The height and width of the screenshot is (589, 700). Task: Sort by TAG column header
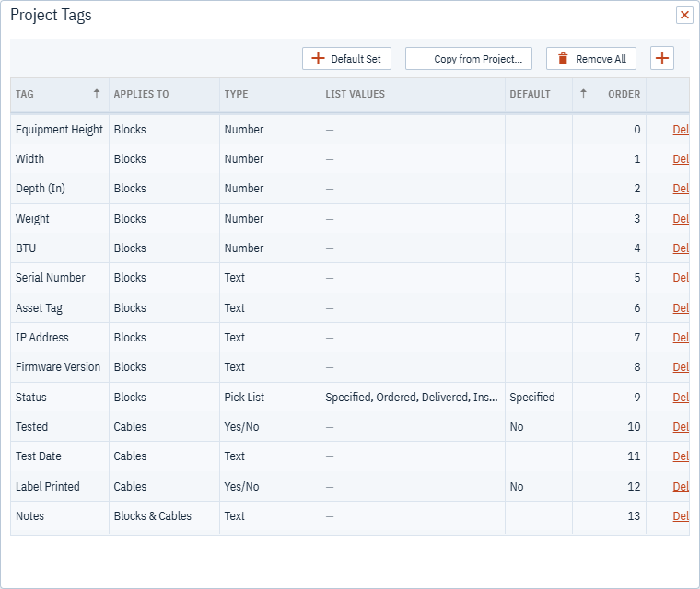[60, 94]
